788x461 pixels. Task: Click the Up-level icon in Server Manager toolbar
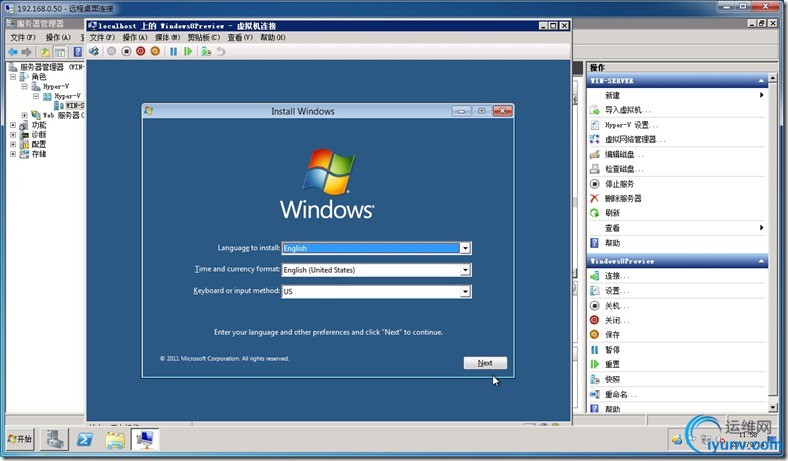(x=45, y=52)
